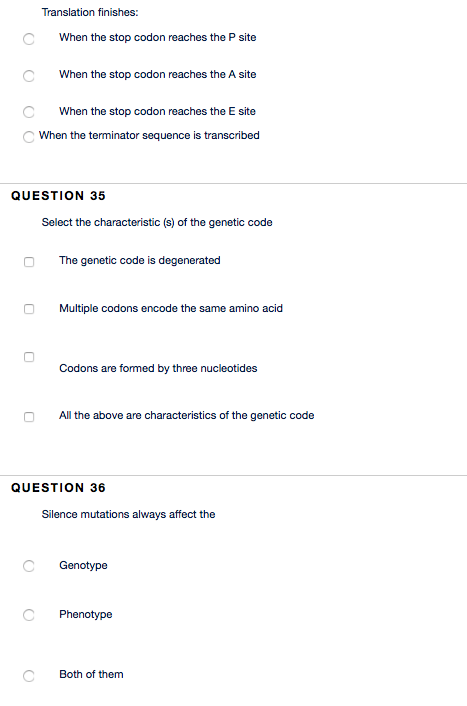Click the Phenotype answer label
The height and width of the screenshot is (706, 467).
point(86,615)
